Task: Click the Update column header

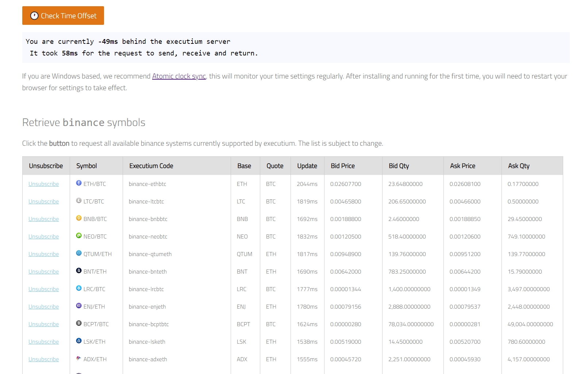Action: click(x=307, y=166)
